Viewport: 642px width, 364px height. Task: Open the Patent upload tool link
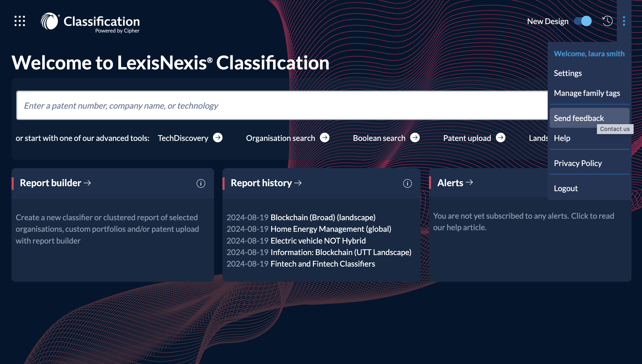pyautogui.click(x=467, y=138)
